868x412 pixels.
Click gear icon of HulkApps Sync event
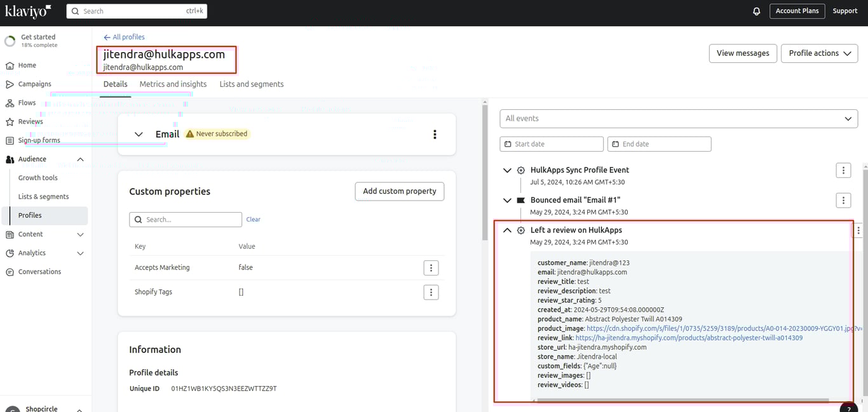[x=521, y=171]
